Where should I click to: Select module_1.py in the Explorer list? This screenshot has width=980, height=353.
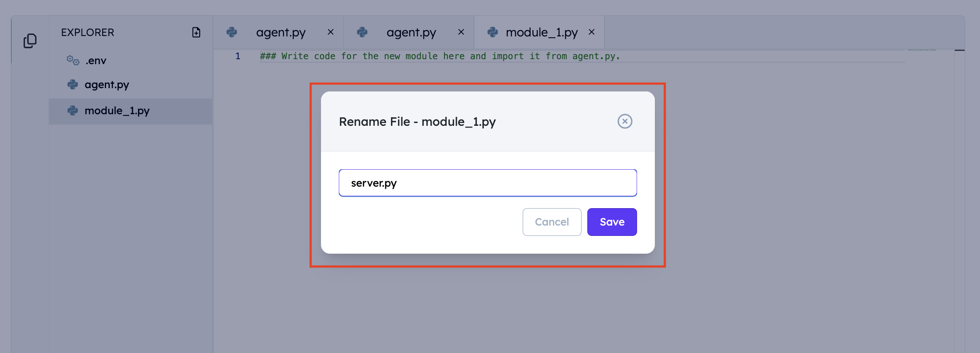click(130, 111)
